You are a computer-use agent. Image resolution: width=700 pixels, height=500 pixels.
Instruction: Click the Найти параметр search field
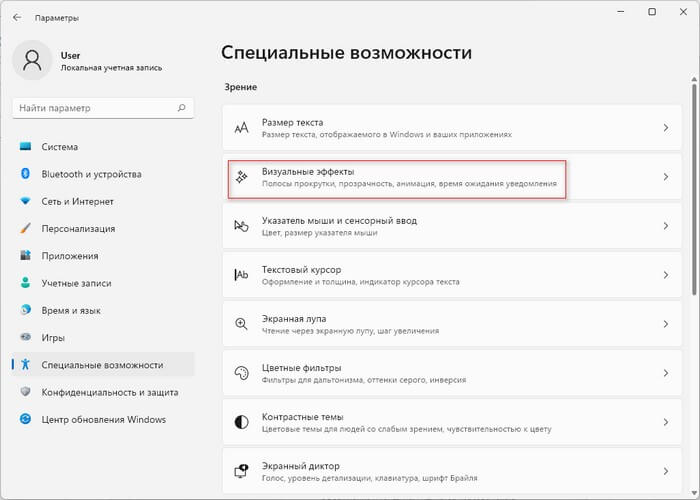coord(95,106)
